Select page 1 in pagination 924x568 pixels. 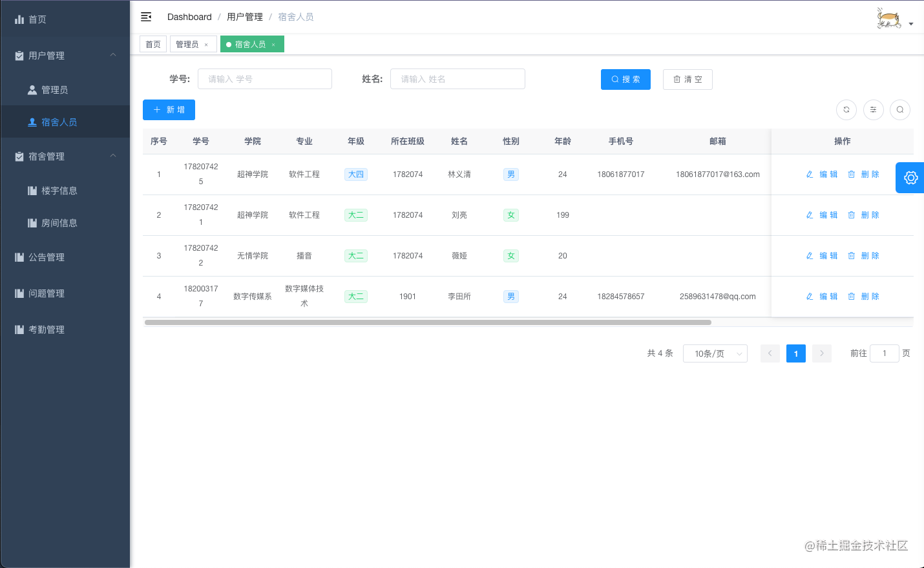[x=796, y=353]
